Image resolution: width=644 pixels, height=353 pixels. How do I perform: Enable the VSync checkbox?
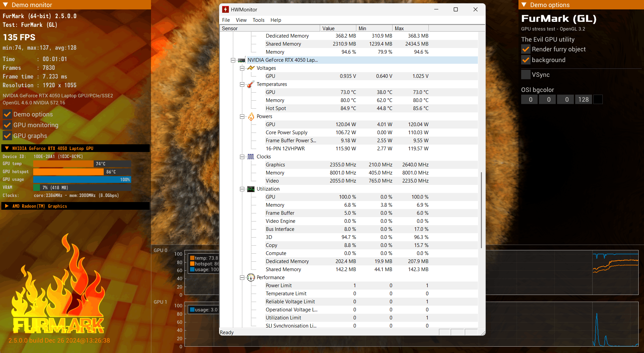click(526, 74)
